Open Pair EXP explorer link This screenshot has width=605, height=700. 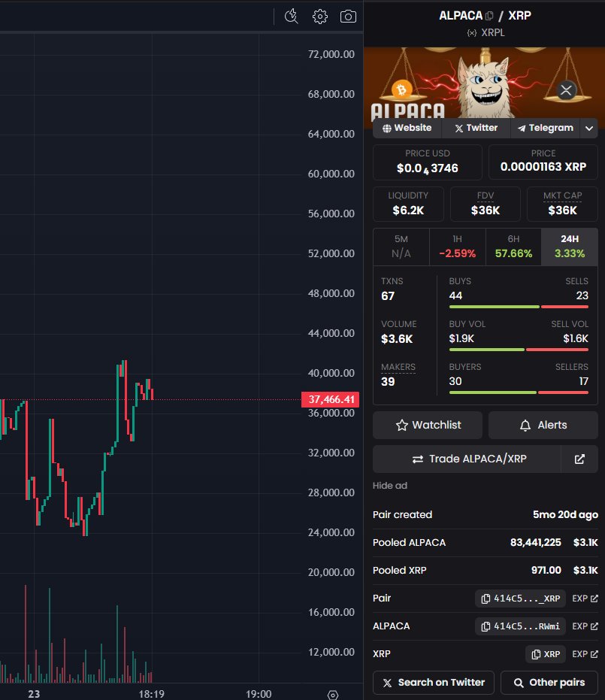(585, 598)
